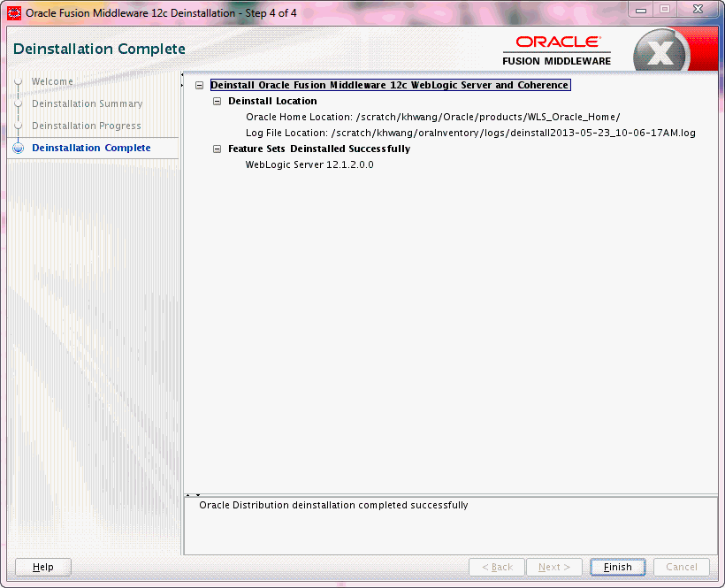Viewport: 725px width, 588px height.
Task: Select the Welcome step in sidebar
Action: tap(52, 81)
